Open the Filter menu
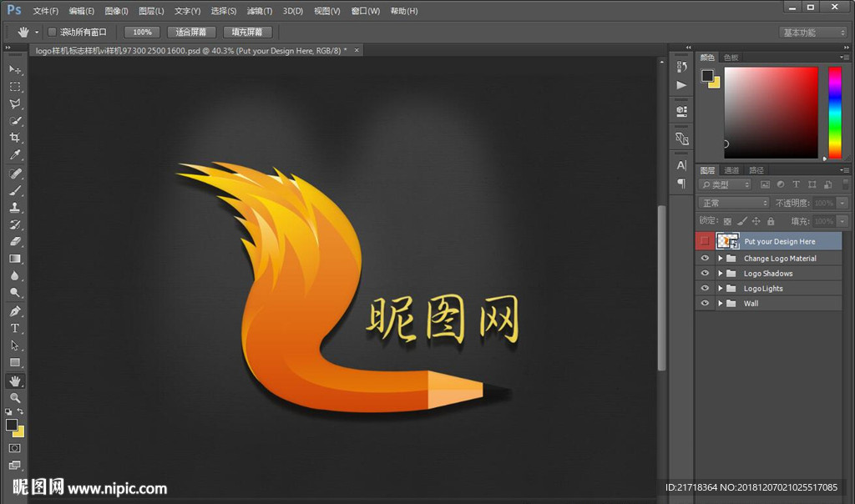Image resolution: width=855 pixels, height=504 pixels. pyautogui.click(x=259, y=11)
